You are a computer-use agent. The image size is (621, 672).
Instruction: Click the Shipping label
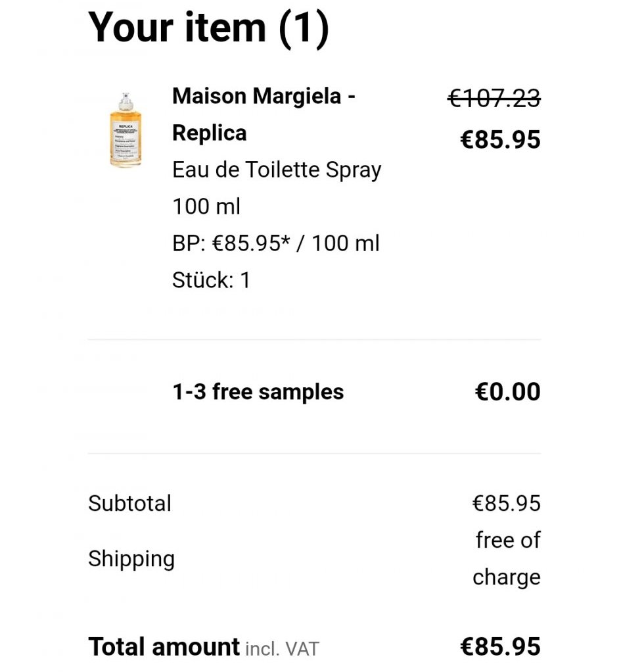(x=131, y=559)
